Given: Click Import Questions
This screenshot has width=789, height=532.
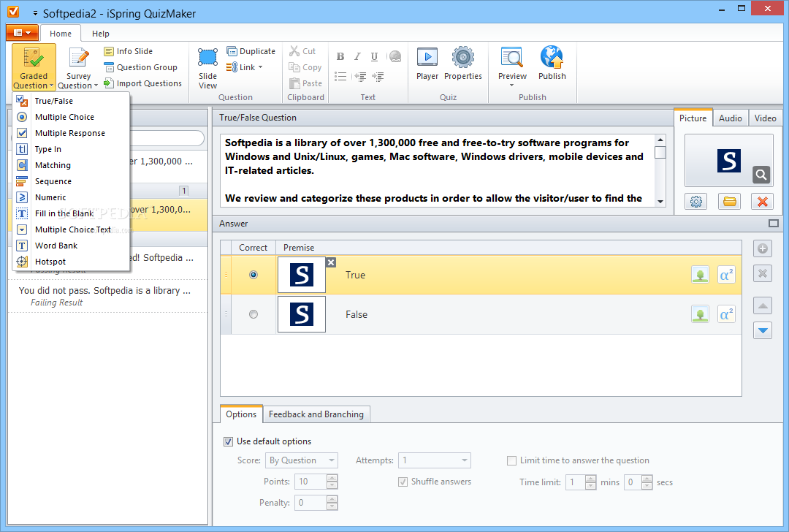Looking at the screenshot, I should point(143,83).
